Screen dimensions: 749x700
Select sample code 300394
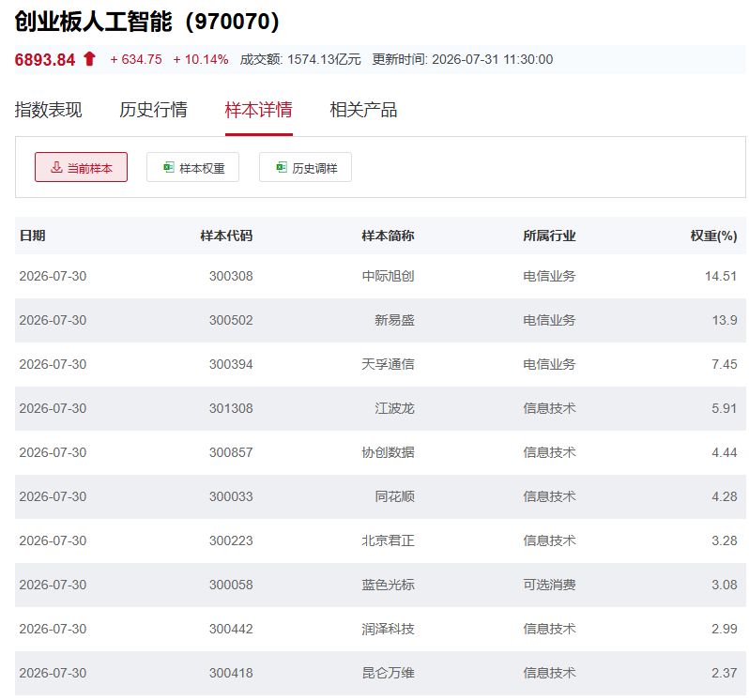click(x=231, y=364)
